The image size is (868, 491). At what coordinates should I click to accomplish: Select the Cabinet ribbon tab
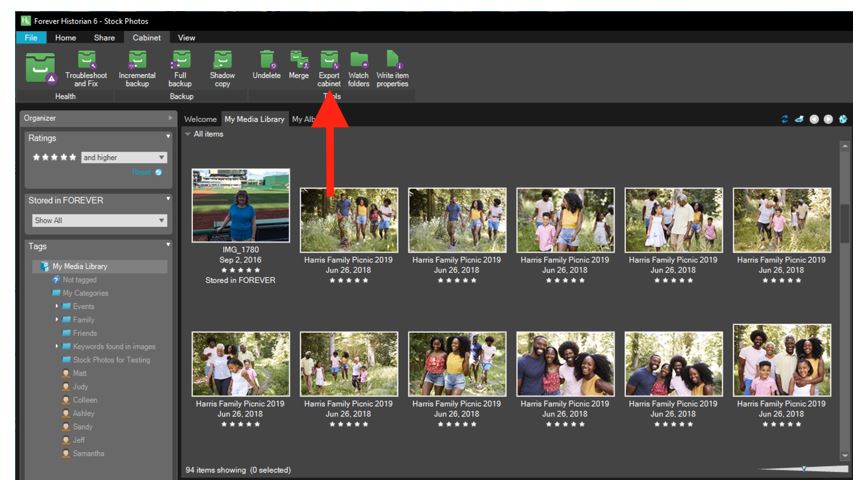coord(147,38)
